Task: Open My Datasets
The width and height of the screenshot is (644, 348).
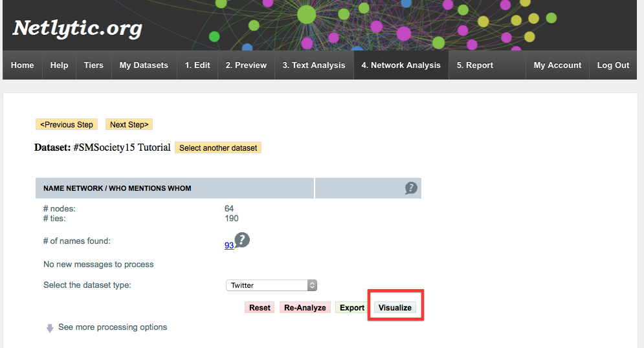Action: 144,65
